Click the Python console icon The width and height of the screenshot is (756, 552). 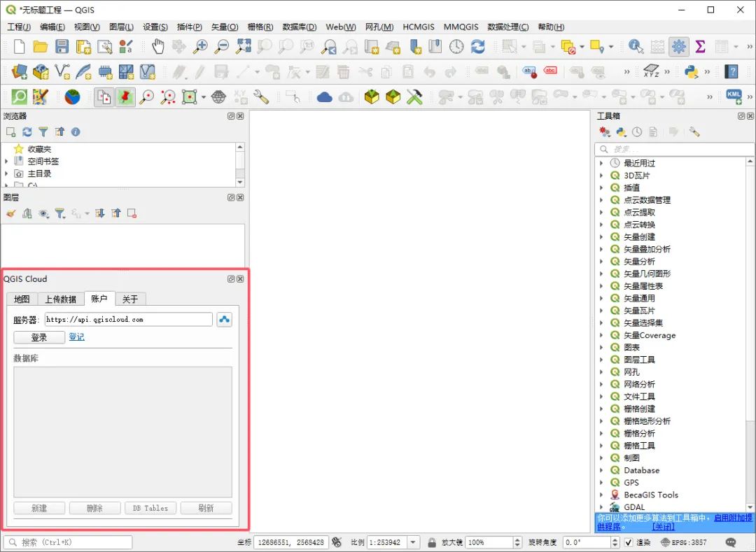pyautogui.click(x=692, y=72)
